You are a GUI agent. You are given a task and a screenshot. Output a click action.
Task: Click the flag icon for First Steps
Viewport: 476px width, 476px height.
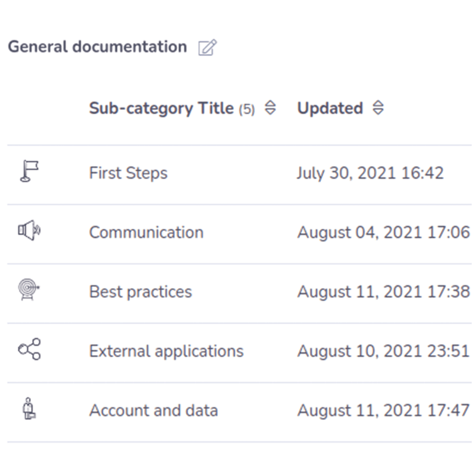[29, 171]
